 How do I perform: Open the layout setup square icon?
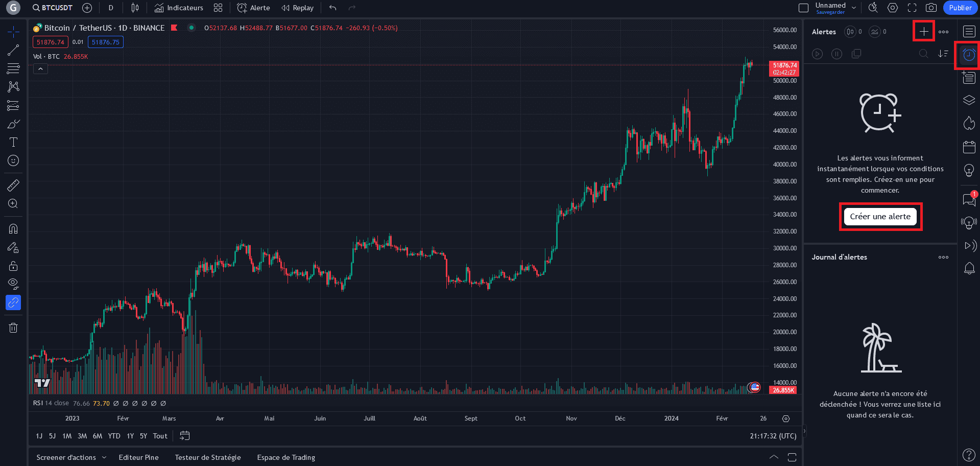[803, 8]
